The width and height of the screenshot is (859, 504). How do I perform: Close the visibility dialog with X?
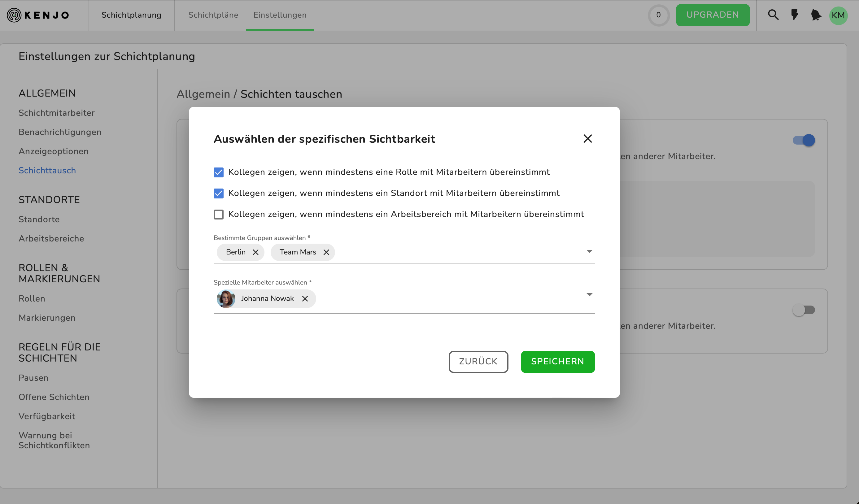click(587, 139)
